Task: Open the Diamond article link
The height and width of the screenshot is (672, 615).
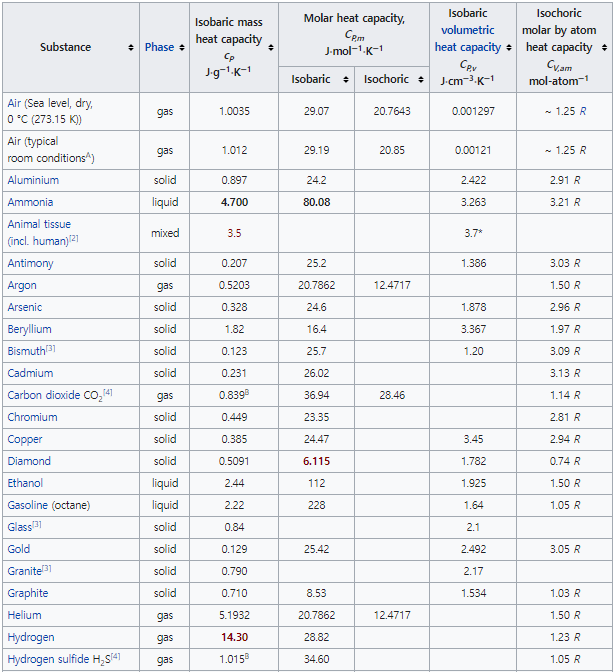Action: click(x=29, y=461)
